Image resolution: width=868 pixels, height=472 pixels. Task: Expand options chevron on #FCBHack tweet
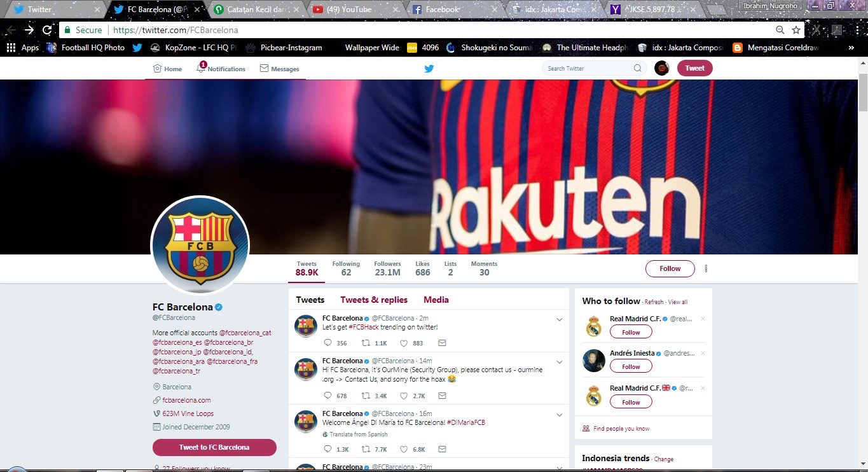click(x=559, y=319)
